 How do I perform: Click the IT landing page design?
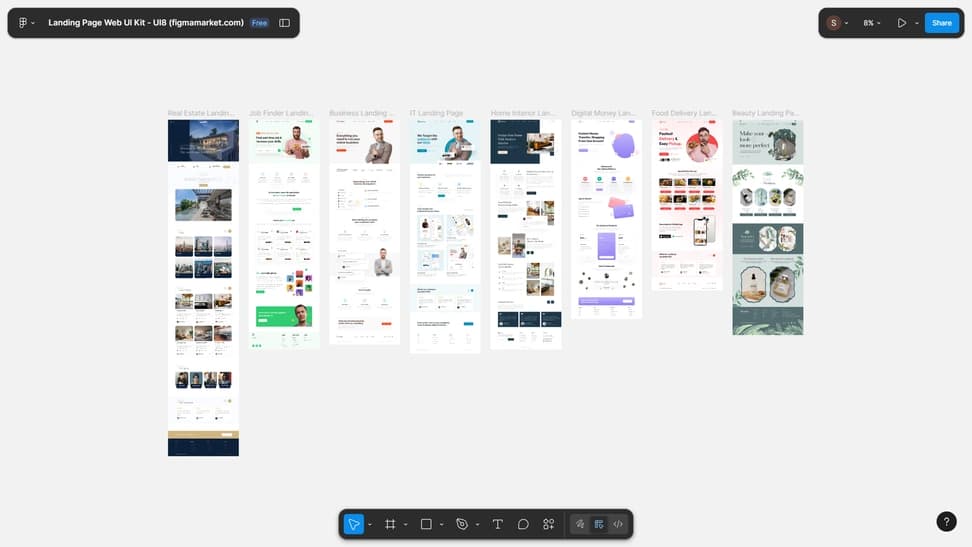pyautogui.click(x=445, y=236)
